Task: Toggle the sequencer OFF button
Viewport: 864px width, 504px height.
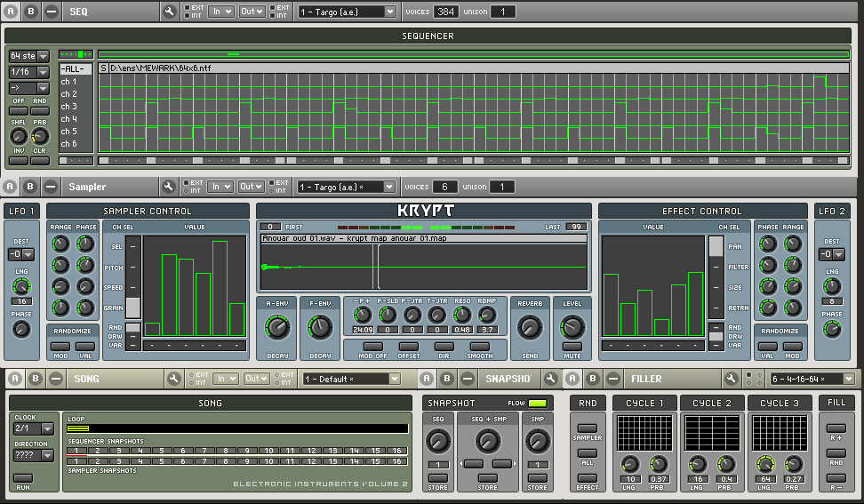Action: coord(18,111)
